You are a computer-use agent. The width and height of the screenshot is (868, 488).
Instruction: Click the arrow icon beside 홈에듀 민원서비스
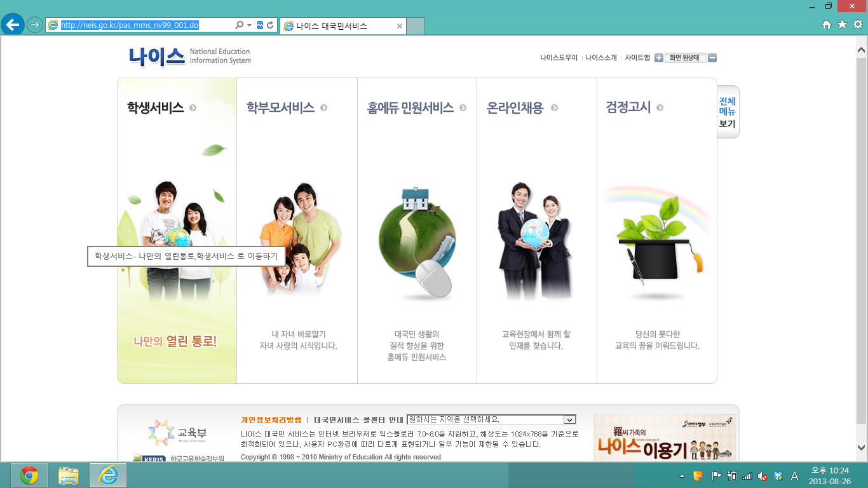pyautogui.click(x=463, y=108)
